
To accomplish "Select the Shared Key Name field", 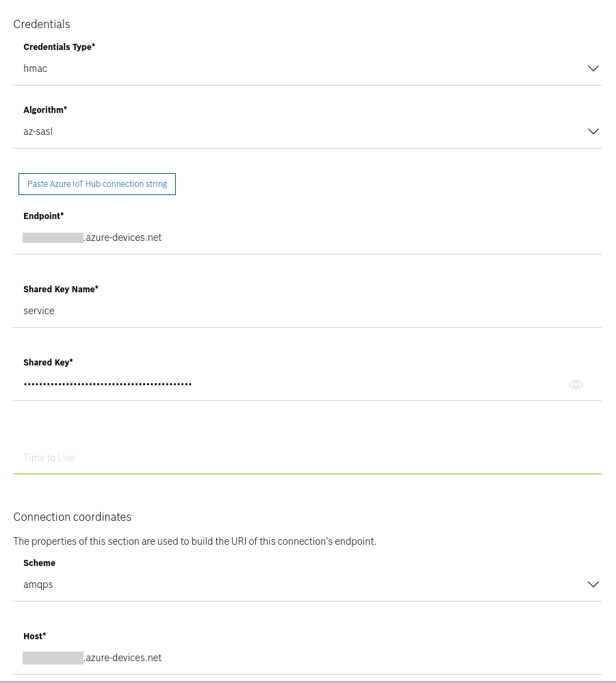I will click(x=307, y=311).
